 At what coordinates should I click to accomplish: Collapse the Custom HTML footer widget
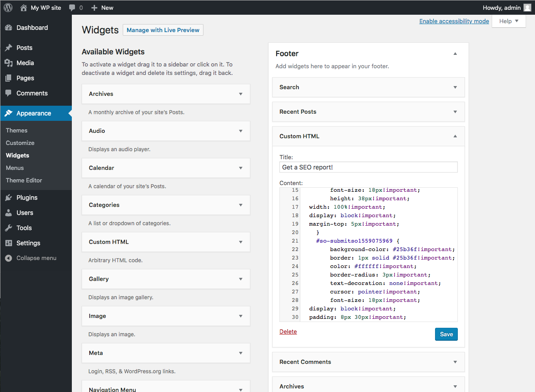point(455,136)
